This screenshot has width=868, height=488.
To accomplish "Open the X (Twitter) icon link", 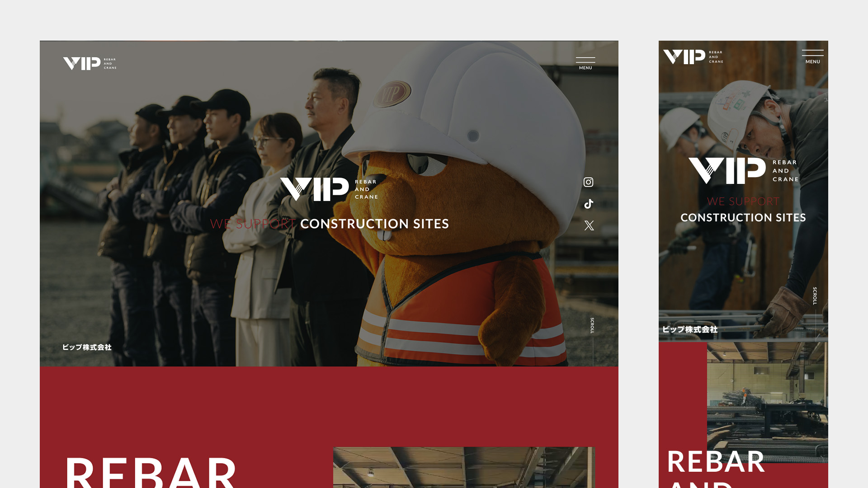I will 589,225.
